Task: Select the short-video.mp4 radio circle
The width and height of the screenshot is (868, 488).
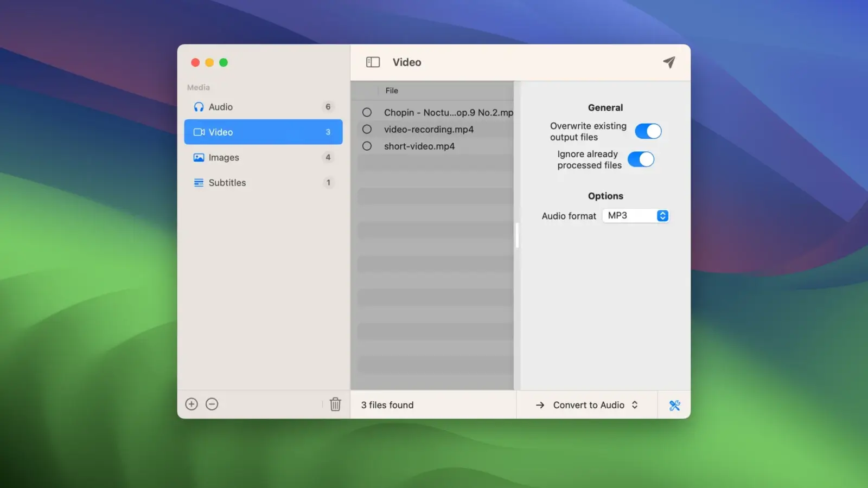Action: pos(367,146)
